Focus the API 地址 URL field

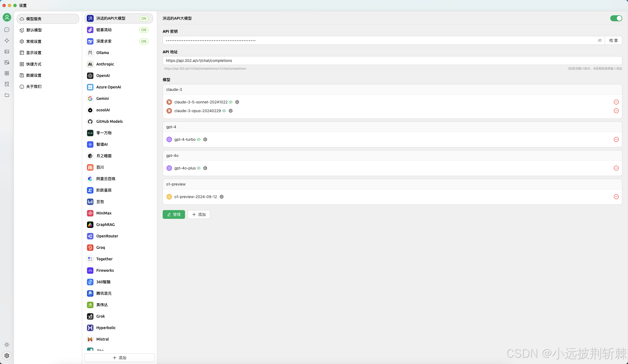coord(392,61)
